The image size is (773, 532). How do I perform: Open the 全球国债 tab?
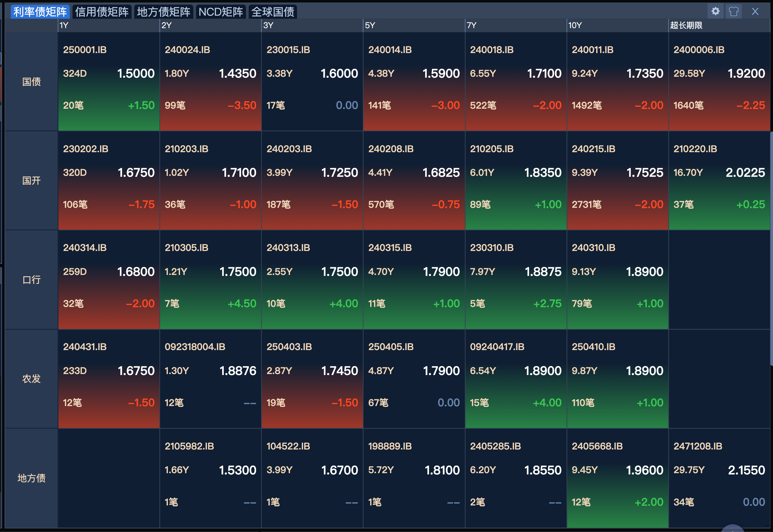tap(273, 12)
